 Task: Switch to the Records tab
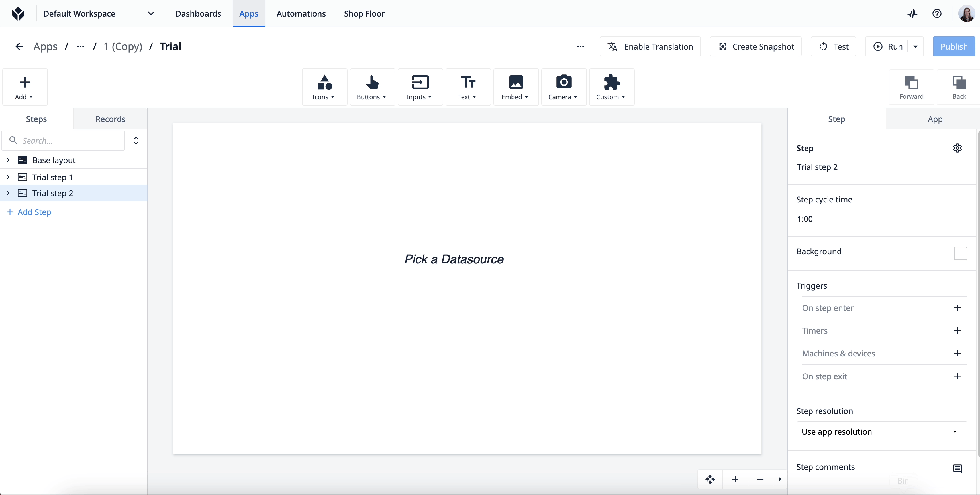(110, 119)
